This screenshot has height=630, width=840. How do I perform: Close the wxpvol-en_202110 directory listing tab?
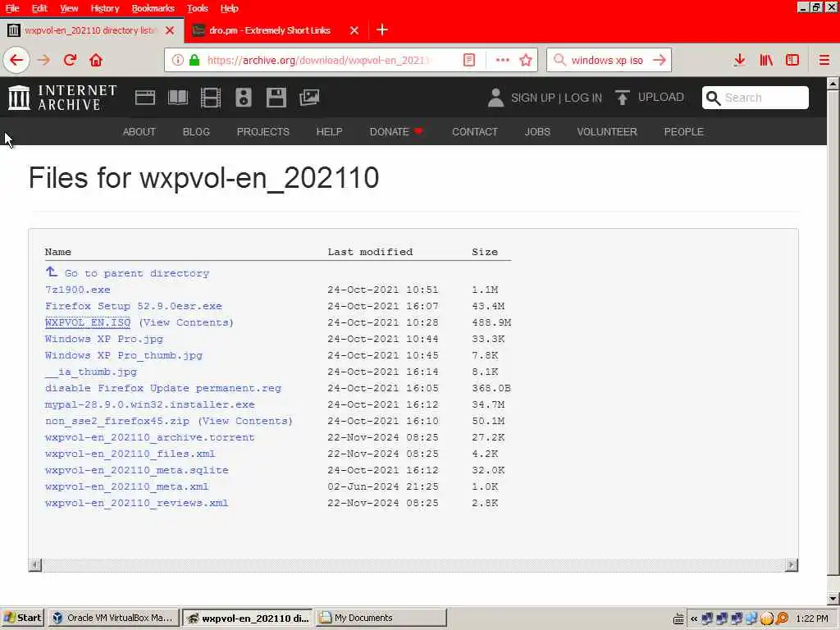(170, 30)
